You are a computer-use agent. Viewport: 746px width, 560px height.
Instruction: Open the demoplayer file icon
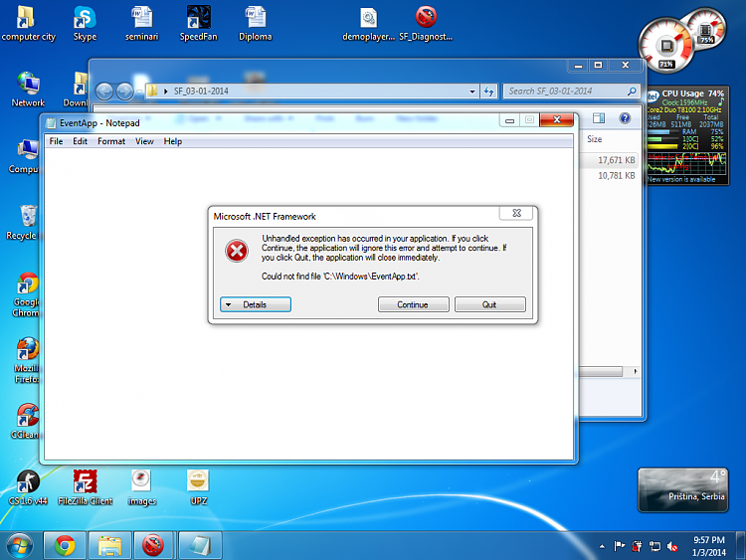coord(369,24)
